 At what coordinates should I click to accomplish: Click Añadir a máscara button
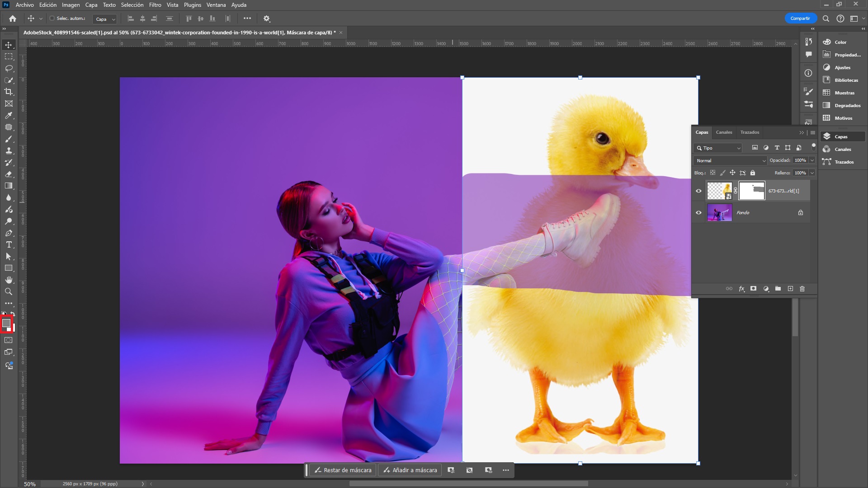pos(410,470)
